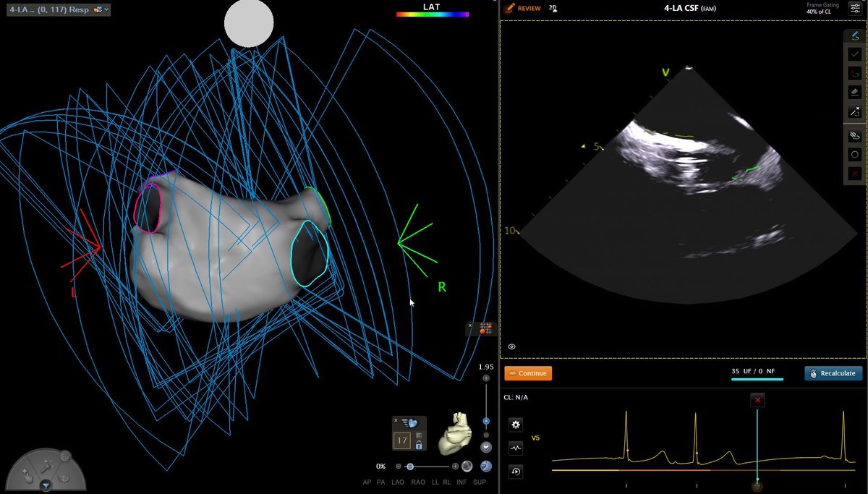The height and width of the screenshot is (494, 868).
Task: Select the RAO view preset
Action: pos(417,482)
